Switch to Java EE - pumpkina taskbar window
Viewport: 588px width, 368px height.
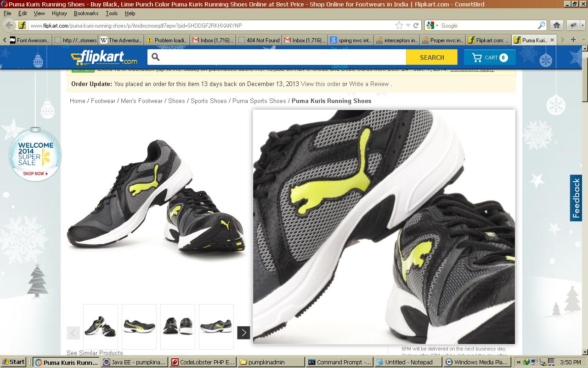coord(134,362)
